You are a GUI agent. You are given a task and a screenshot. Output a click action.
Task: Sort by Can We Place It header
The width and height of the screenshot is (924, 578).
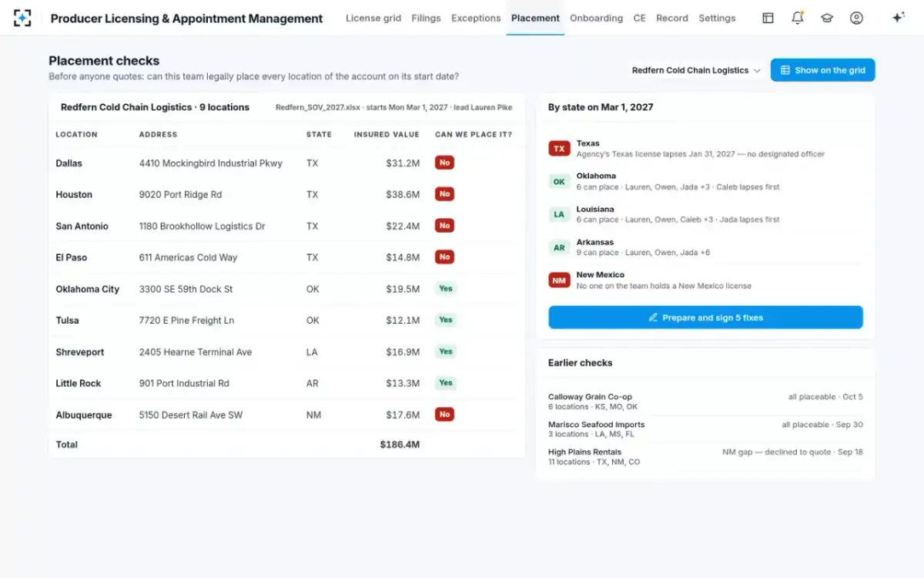(474, 134)
